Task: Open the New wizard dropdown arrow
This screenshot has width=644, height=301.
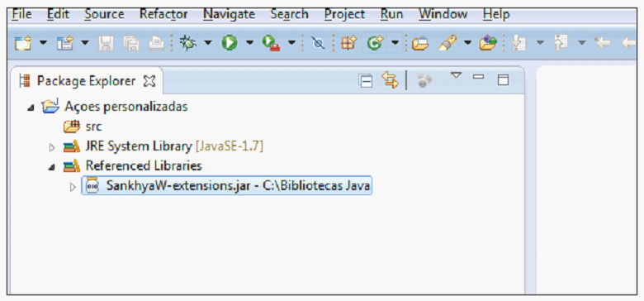Action: [43, 42]
